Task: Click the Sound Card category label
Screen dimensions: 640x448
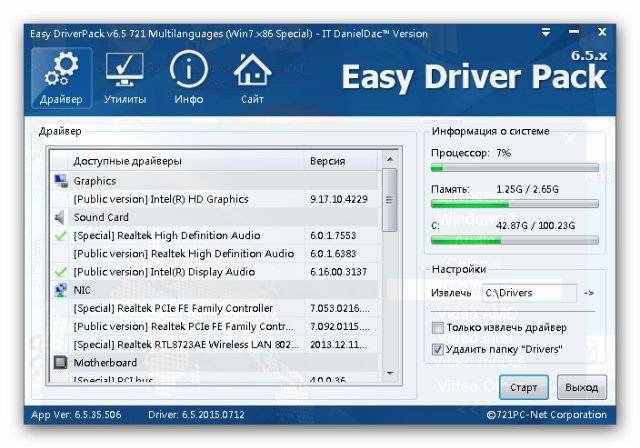Action: 101,217
